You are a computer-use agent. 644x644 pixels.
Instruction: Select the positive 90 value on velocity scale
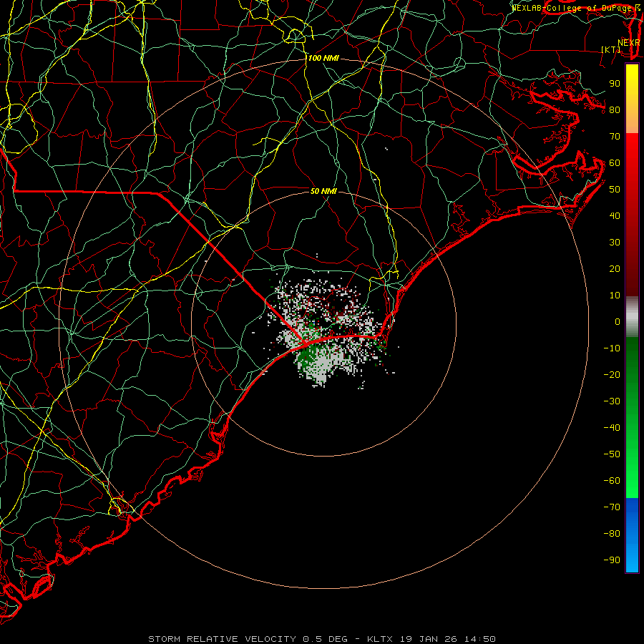[x=615, y=84]
